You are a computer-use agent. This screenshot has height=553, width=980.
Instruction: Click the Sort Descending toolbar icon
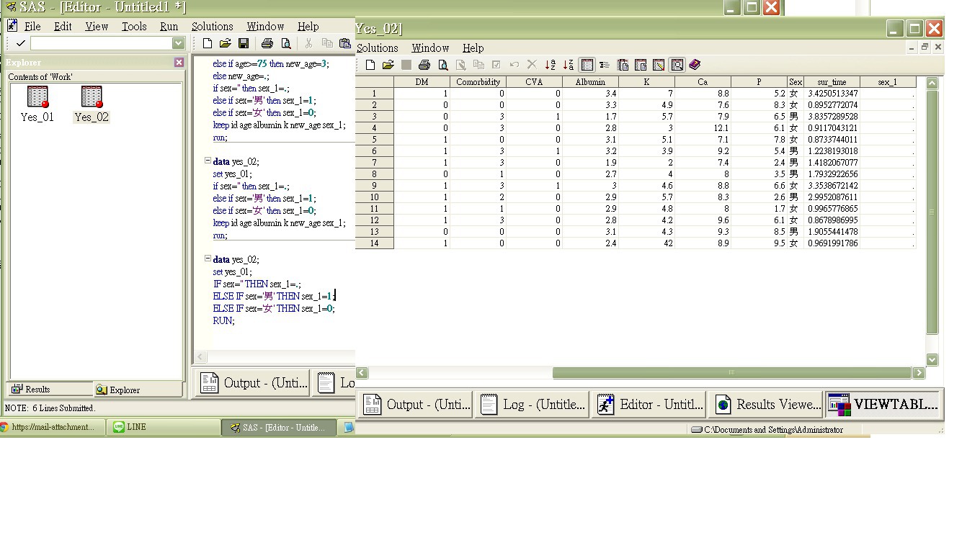pyautogui.click(x=569, y=65)
